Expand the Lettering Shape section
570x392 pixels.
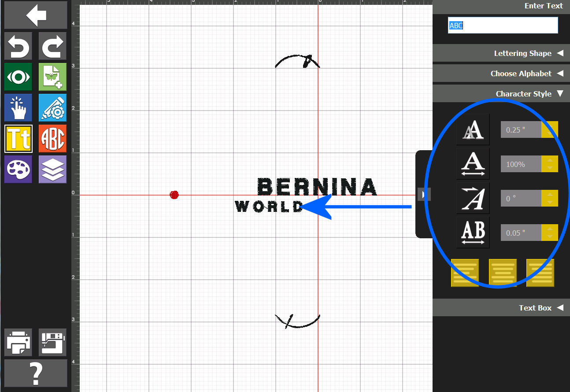(x=501, y=53)
